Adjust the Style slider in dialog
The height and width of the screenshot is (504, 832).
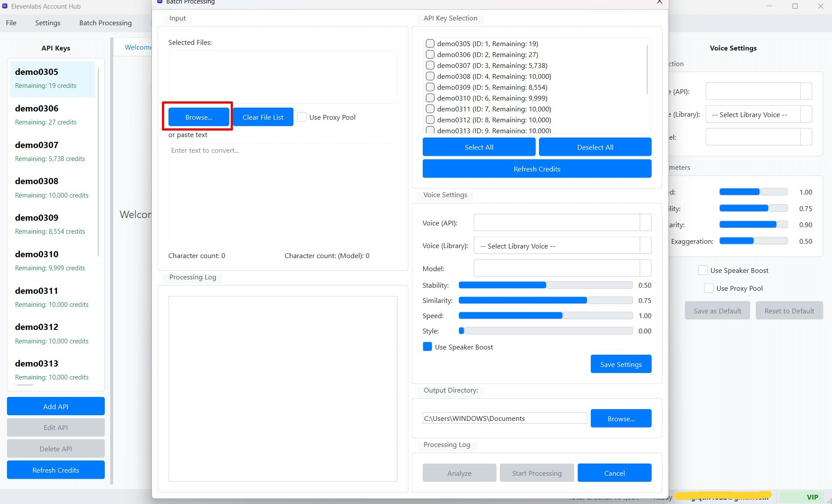pos(546,331)
